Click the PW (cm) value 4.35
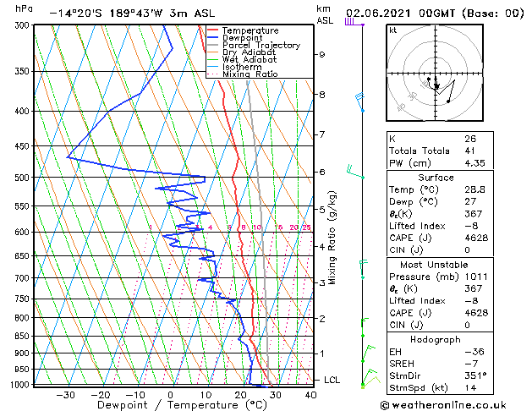Image resolution: width=532 pixels, height=411 pixels. 474,163
